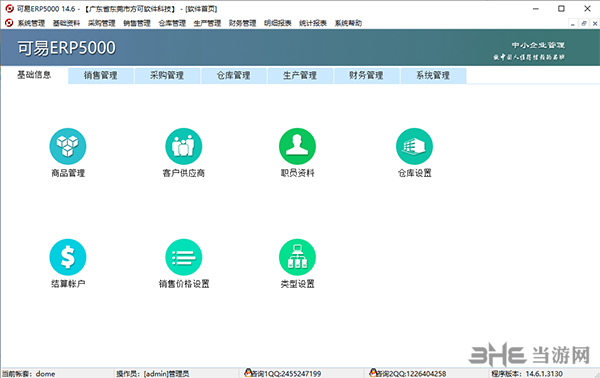Click the red app logo in title bar
The width and height of the screenshot is (600, 378).
point(9,8)
